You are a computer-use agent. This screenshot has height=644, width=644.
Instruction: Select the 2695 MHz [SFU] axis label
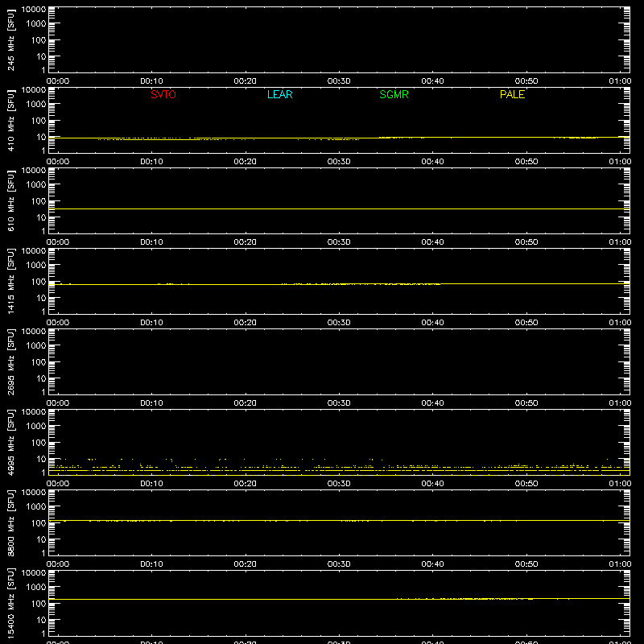coord(10,361)
